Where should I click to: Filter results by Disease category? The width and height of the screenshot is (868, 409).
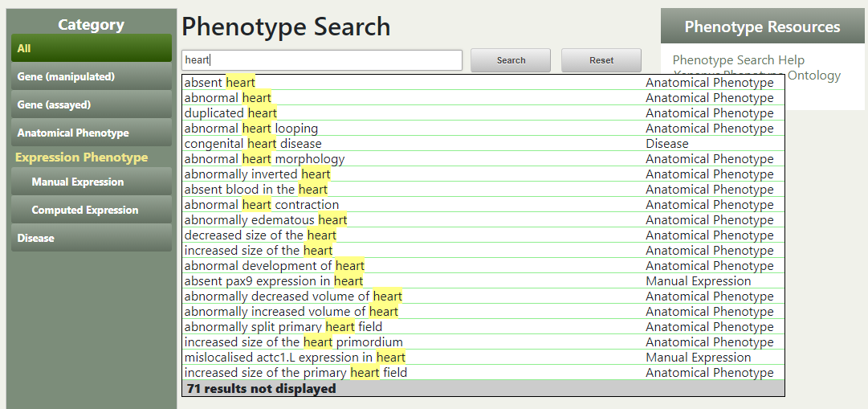coord(91,238)
